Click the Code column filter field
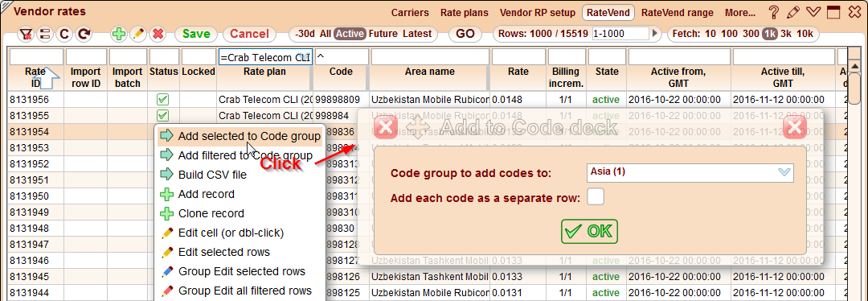 (x=342, y=57)
